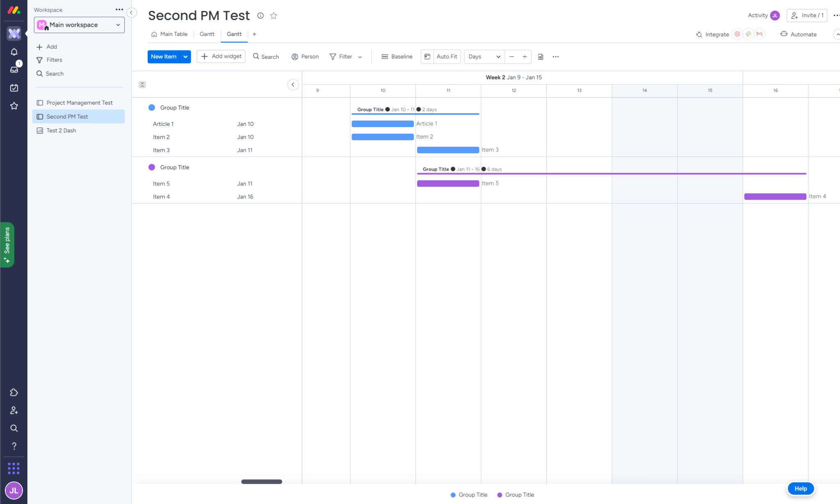The height and width of the screenshot is (504, 840).
Task: Open the Days timescale dropdown
Action: pyautogui.click(x=484, y=57)
